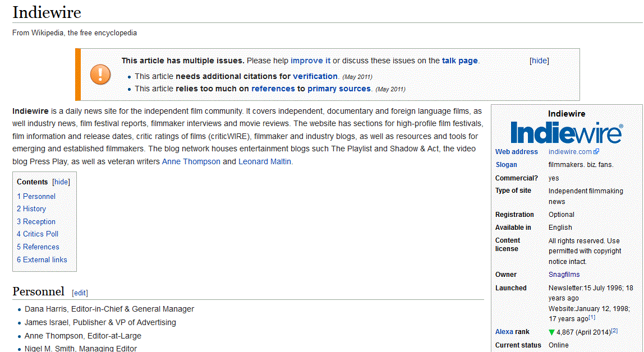
Task: Hide the multiple issues notice box
Action: 539,61
